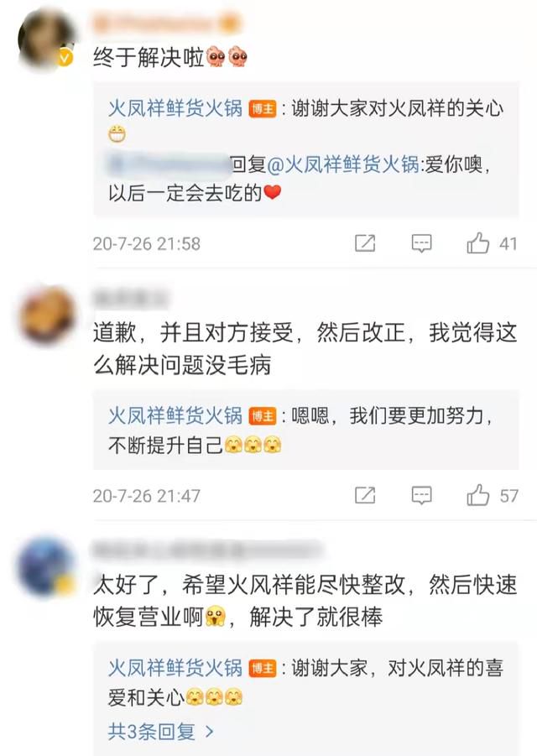Open 火凤祥鲜货火锅 name in second reply
Viewport: 537px width, 756px height.
175,415
